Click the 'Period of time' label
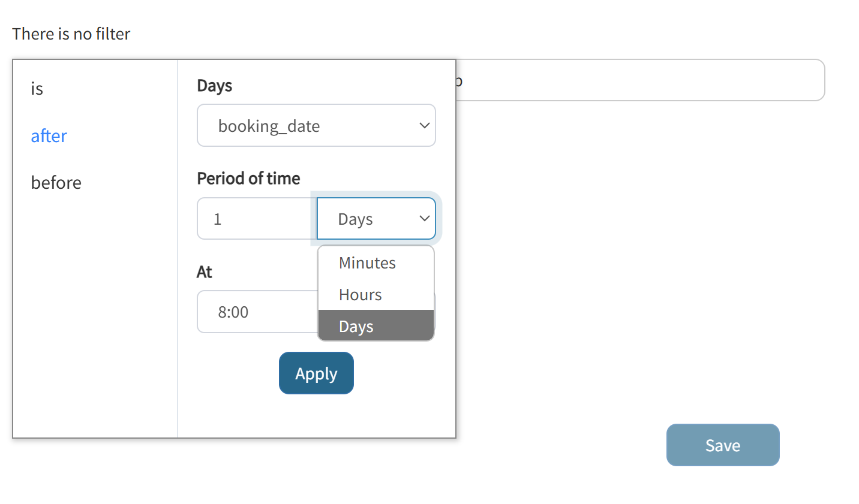 click(x=248, y=179)
